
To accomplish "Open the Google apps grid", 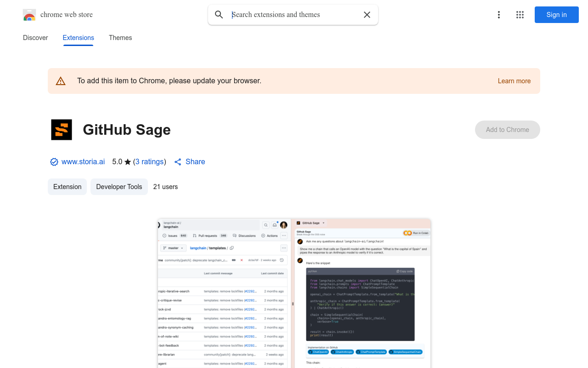I will coord(520,15).
